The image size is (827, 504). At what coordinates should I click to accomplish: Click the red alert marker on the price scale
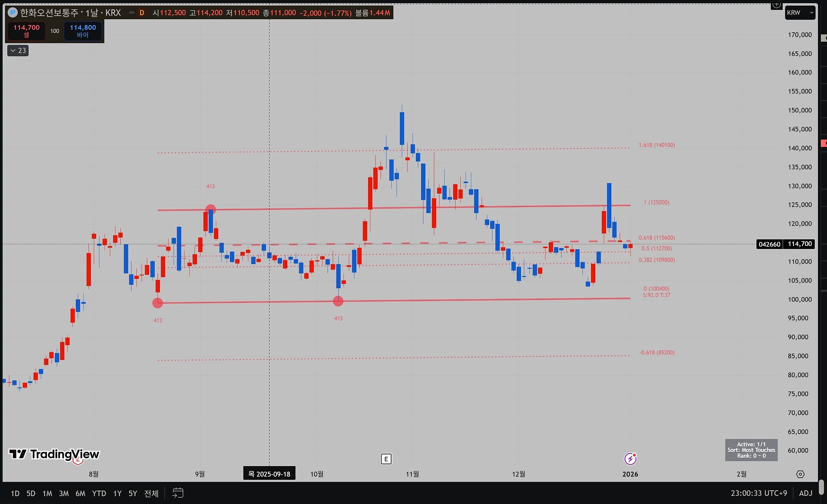tap(824, 143)
